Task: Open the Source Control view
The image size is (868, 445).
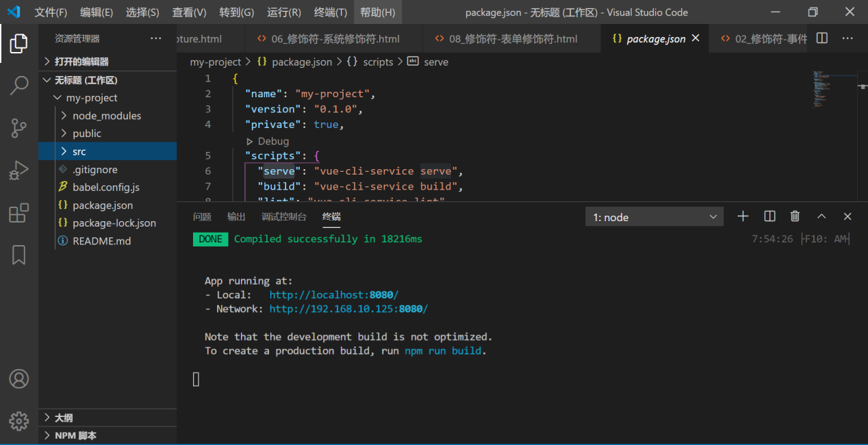Action: tap(18, 127)
